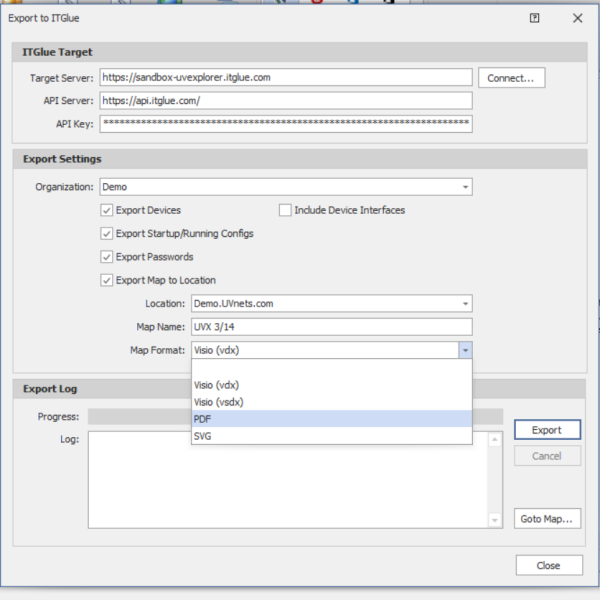The height and width of the screenshot is (600, 600).
Task: Select the blank map format entry
Action: (332, 368)
